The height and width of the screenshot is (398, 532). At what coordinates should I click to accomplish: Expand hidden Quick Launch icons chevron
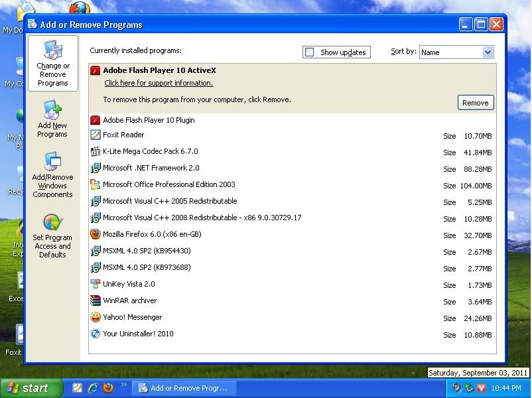(x=123, y=385)
